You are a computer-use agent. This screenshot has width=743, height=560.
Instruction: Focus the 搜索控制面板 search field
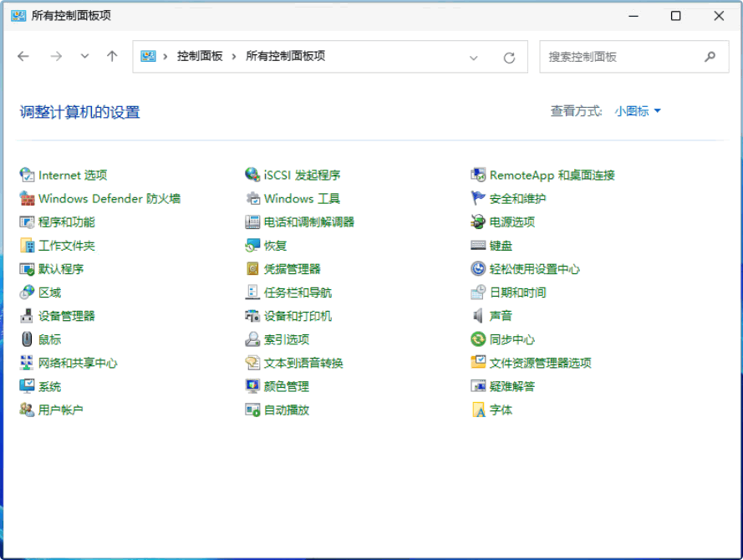tap(634, 57)
